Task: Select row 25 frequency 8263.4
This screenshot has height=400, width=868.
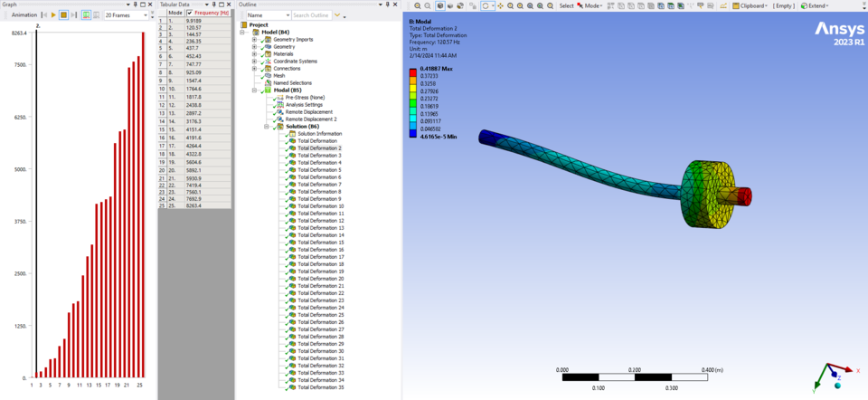Action: tap(208, 205)
